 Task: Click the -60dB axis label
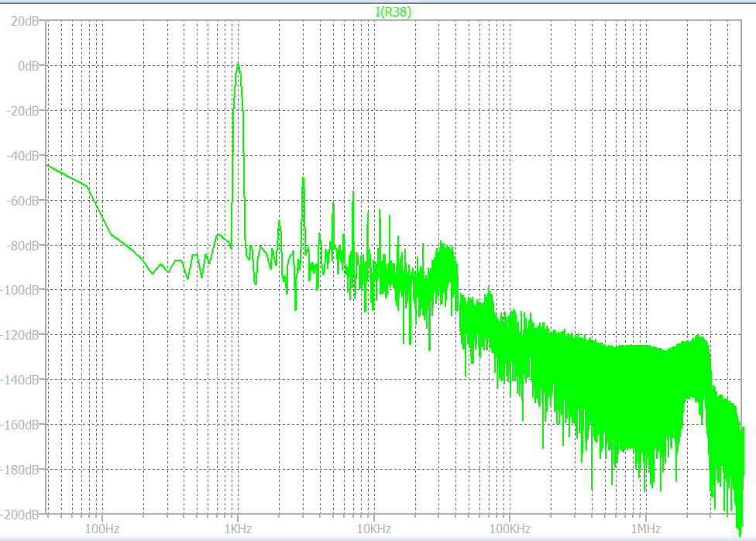click(22, 201)
